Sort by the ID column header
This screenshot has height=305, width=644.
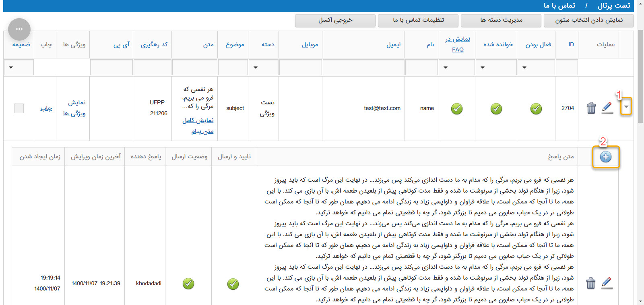pos(571,44)
